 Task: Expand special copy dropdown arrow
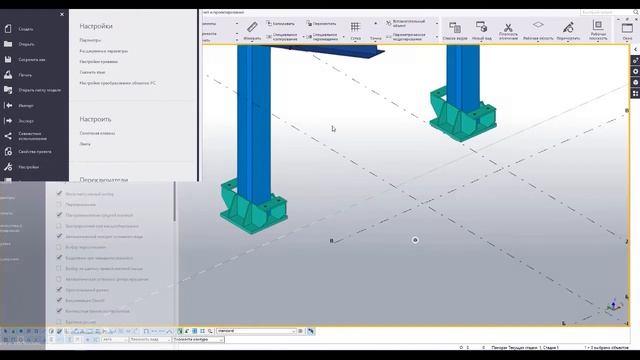[303, 37]
